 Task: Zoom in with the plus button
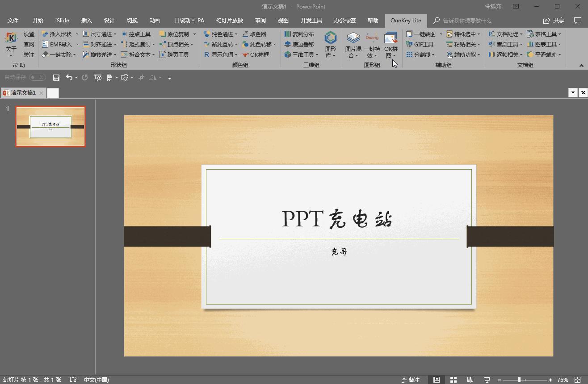click(x=550, y=380)
